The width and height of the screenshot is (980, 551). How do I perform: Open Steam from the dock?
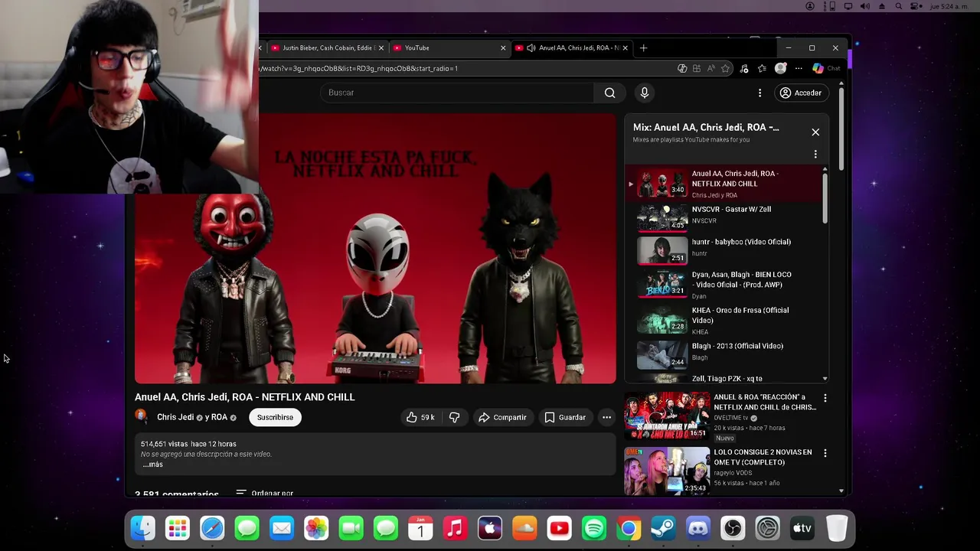click(x=663, y=528)
